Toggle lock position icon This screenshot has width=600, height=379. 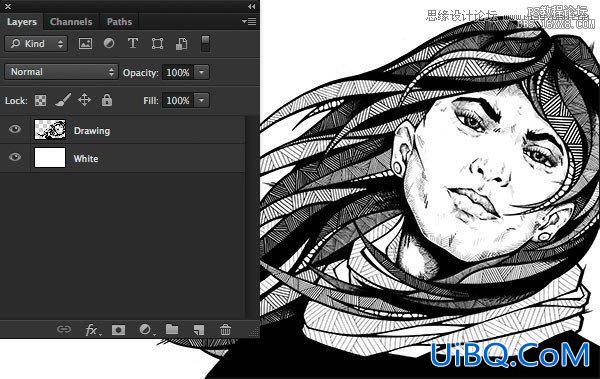pos(84,100)
